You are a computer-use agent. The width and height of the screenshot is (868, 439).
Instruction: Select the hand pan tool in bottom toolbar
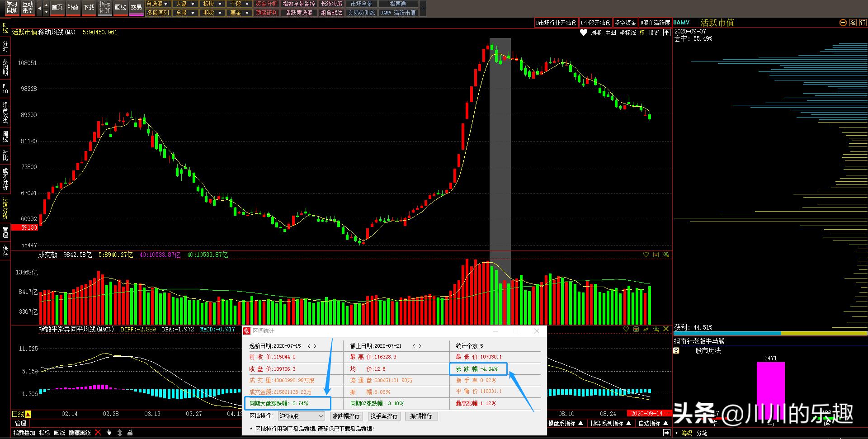pos(109,432)
